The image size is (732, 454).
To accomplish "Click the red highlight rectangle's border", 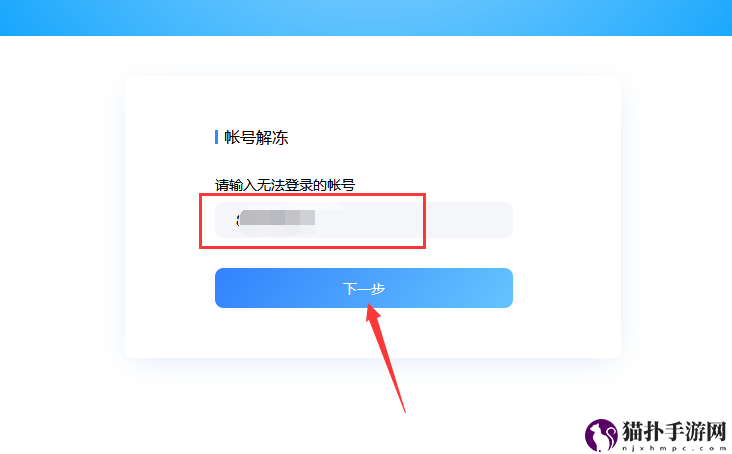I will tap(312, 195).
